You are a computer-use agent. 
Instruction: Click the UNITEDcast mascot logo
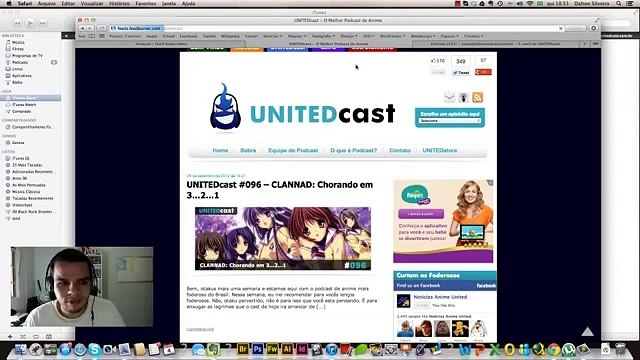(x=225, y=107)
